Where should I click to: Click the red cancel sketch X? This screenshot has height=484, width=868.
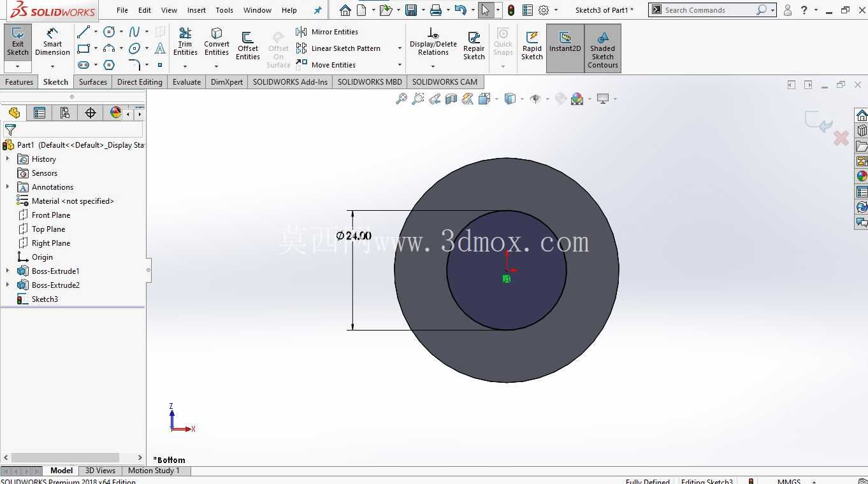click(x=841, y=138)
